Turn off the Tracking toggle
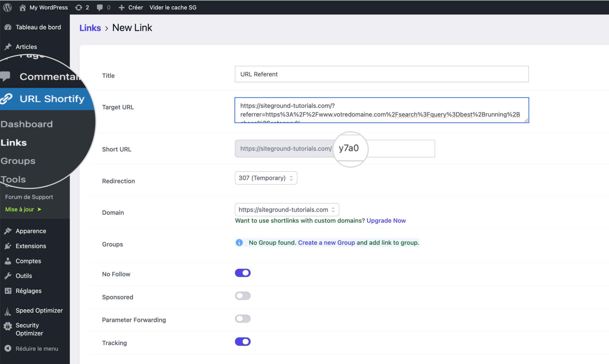Image resolution: width=609 pixels, height=364 pixels. coord(243,342)
